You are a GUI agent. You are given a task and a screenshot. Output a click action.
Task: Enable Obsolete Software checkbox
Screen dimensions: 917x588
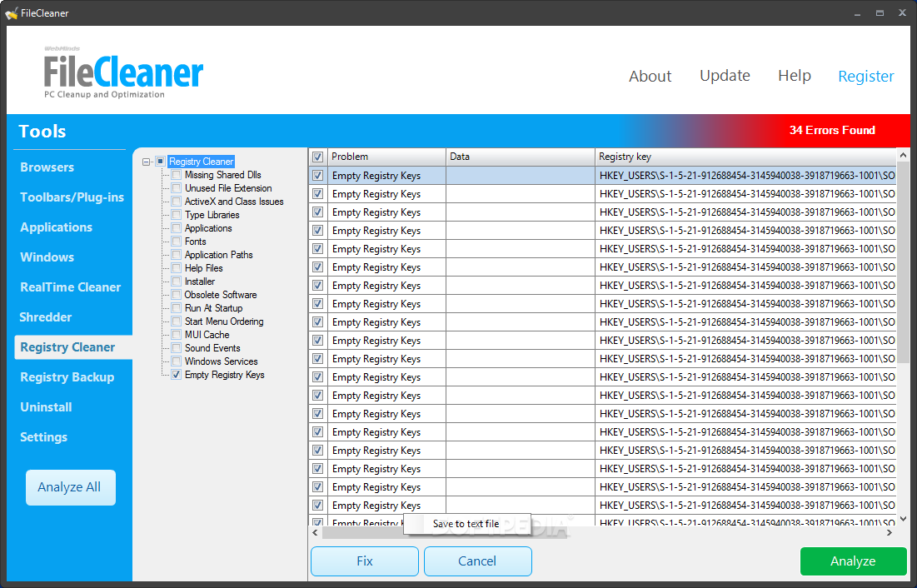[x=176, y=294]
